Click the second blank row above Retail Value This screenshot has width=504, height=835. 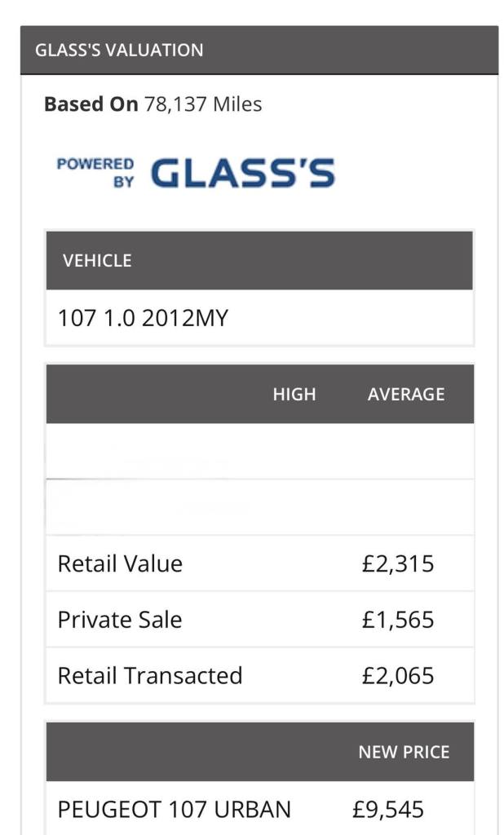coord(259,507)
